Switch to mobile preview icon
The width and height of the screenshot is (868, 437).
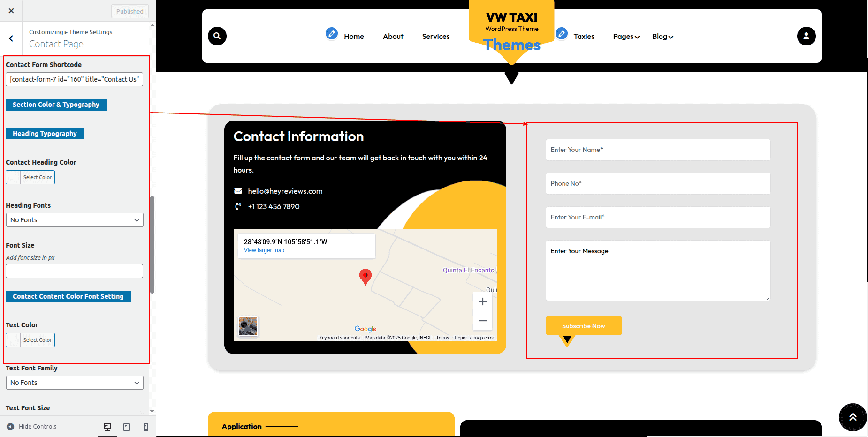pyautogui.click(x=146, y=427)
